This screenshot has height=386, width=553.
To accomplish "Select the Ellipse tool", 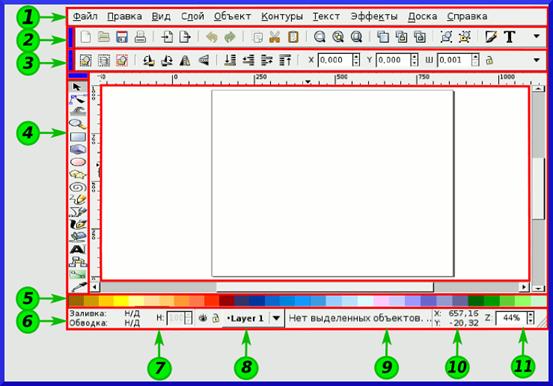I will tap(78, 162).
